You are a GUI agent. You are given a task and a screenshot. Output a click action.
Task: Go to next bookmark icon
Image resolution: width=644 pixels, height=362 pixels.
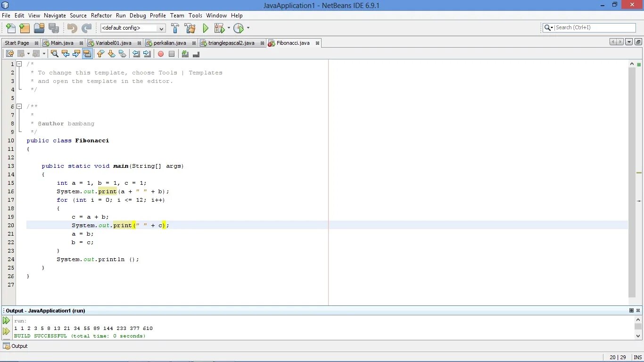coord(111,54)
